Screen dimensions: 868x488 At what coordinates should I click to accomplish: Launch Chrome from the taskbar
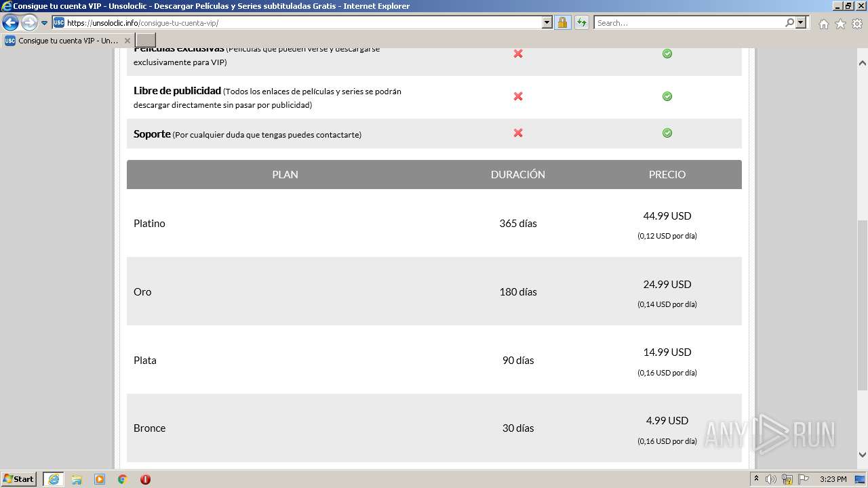(x=123, y=479)
